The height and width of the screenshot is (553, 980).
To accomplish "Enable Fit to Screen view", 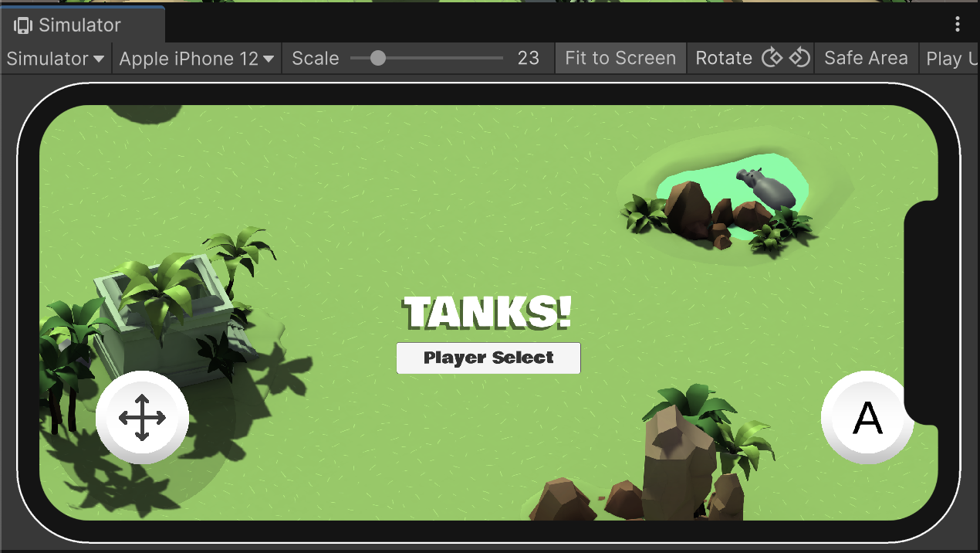I will pyautogui.click(x=620, y=58).
